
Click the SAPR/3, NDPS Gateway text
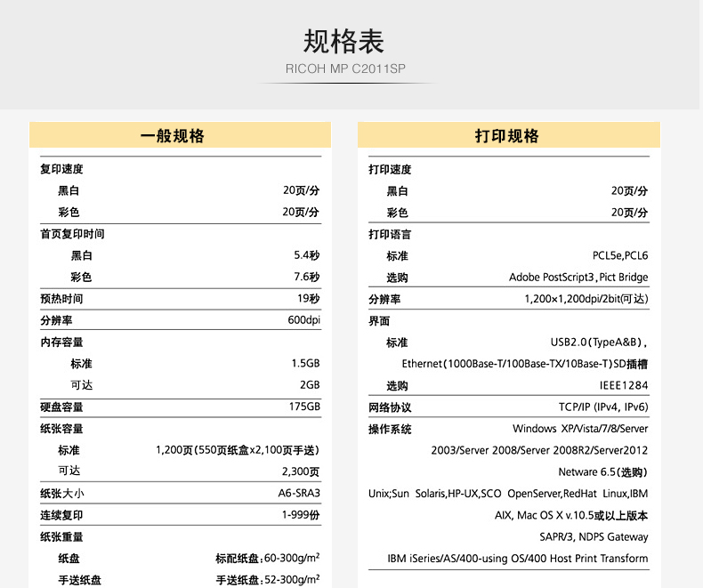click(594, 536)
